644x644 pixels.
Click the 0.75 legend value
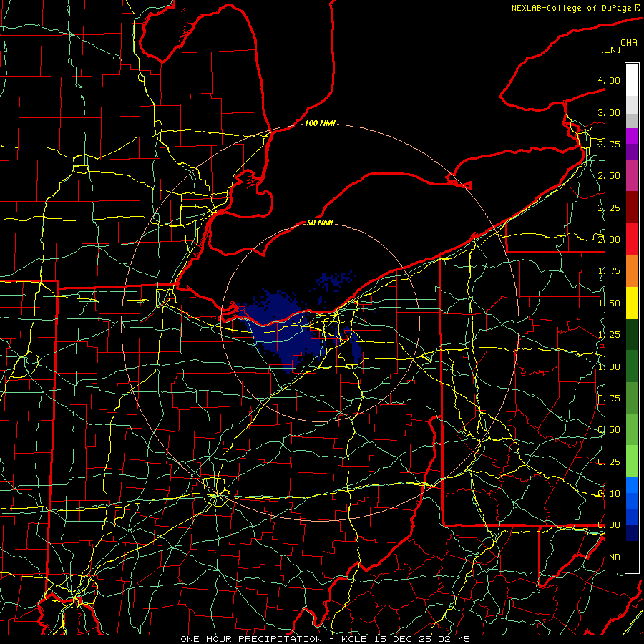[609, 399]
